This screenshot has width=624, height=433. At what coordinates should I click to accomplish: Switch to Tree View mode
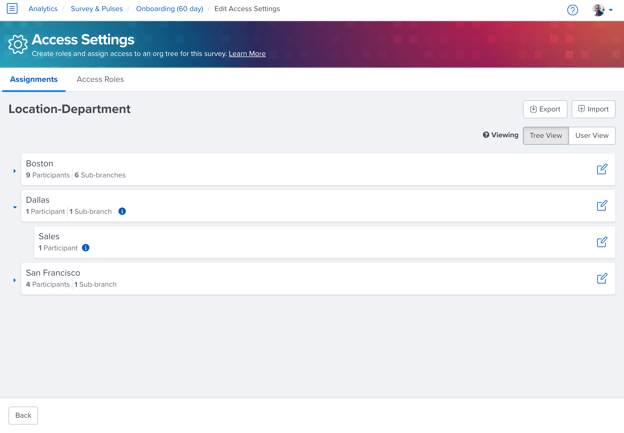point(546,136)
